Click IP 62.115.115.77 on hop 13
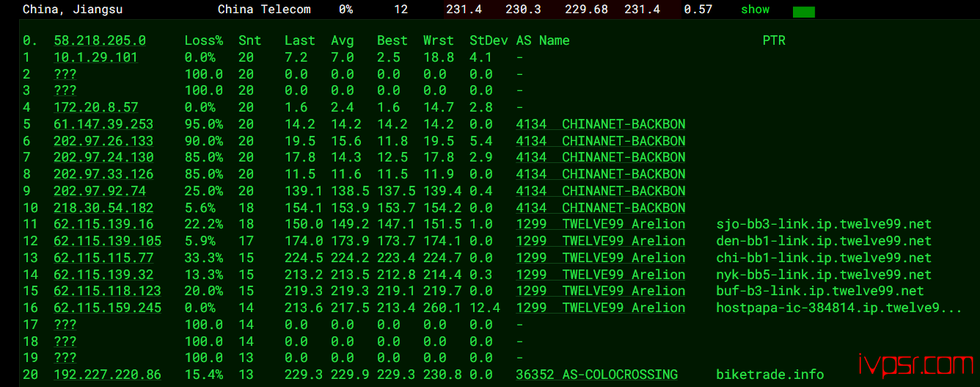This screenshot has width=980, height=387. point(103,258)
